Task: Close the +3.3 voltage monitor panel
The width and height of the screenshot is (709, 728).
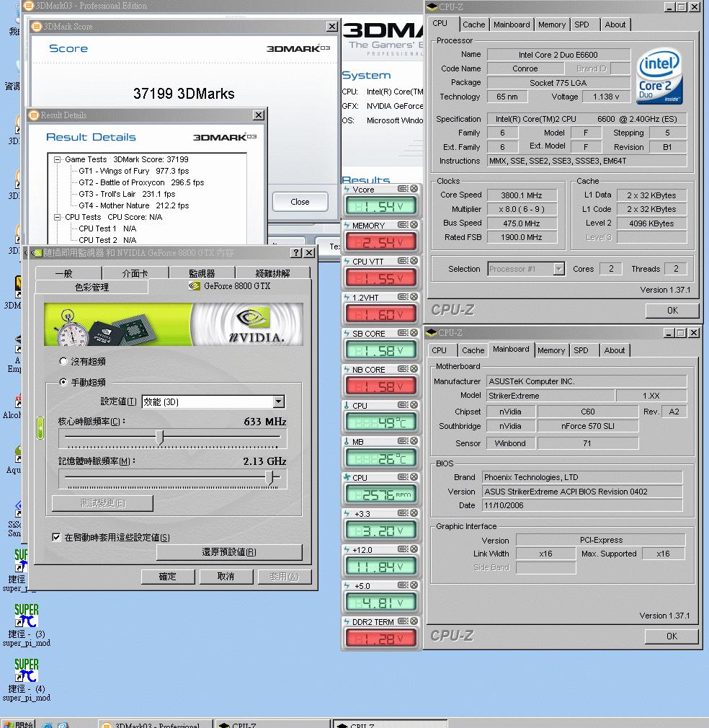Action: [x=414, y=513]
